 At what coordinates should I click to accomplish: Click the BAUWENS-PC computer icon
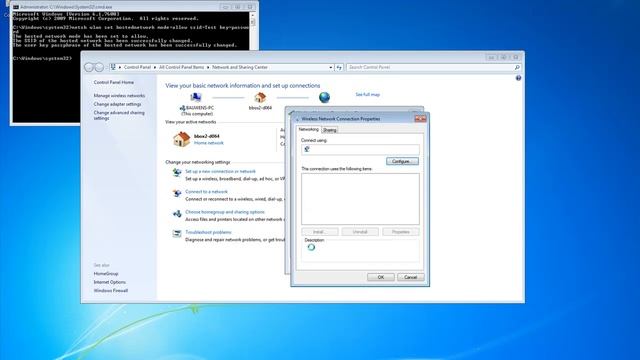(196, 97)
